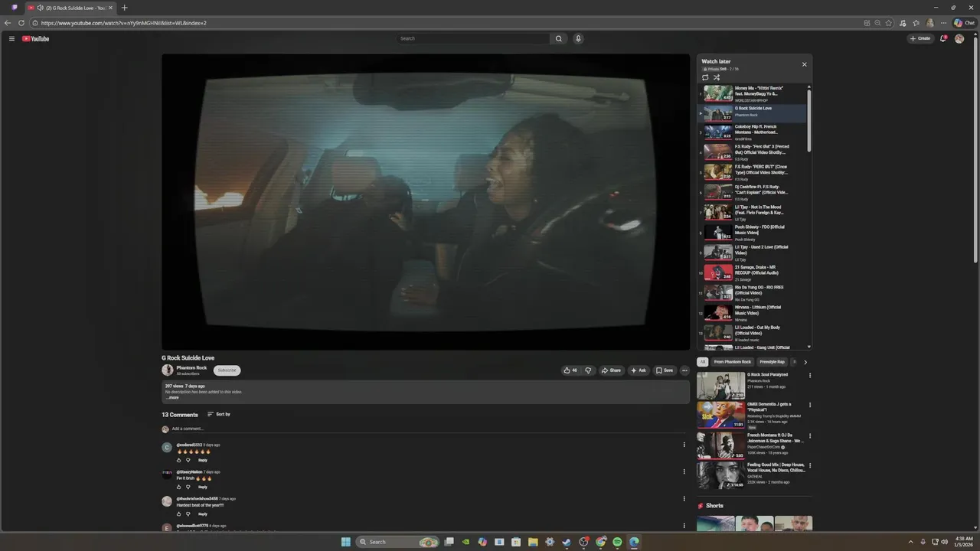Play Lil Tjay - Used 2 Love
The width and height of the screenshot is (980, 551).
pos(753,253)
